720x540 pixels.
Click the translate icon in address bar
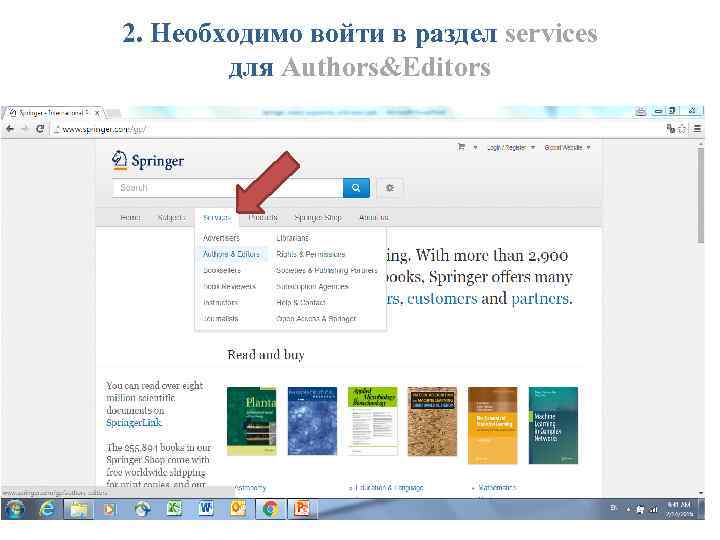point(671,129)
